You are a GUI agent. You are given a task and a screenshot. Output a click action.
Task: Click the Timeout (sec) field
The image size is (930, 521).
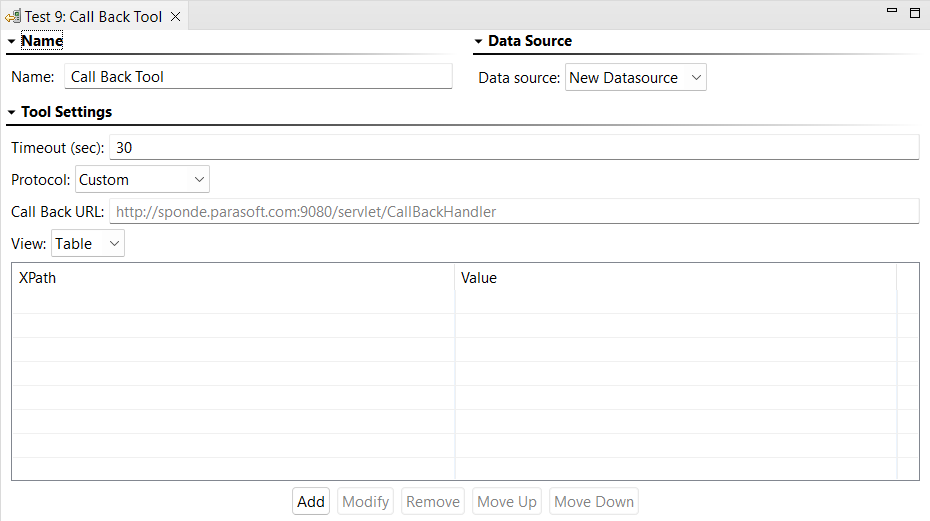coord(514,147)
